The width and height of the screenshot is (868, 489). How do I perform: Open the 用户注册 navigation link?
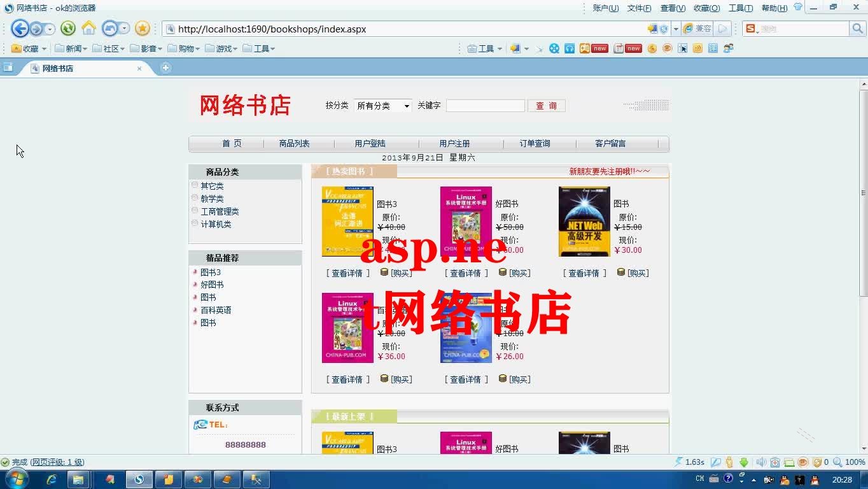pyautogui.click(x=452, y=143)
